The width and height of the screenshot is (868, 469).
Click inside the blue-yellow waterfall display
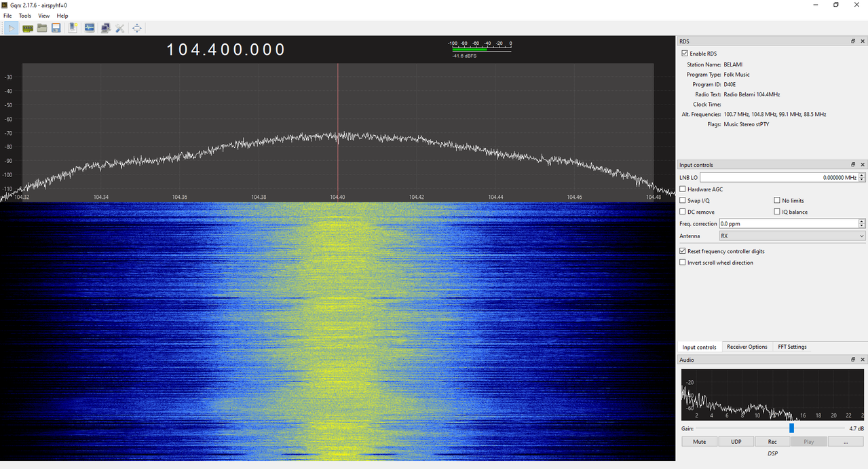pos(337,331)
